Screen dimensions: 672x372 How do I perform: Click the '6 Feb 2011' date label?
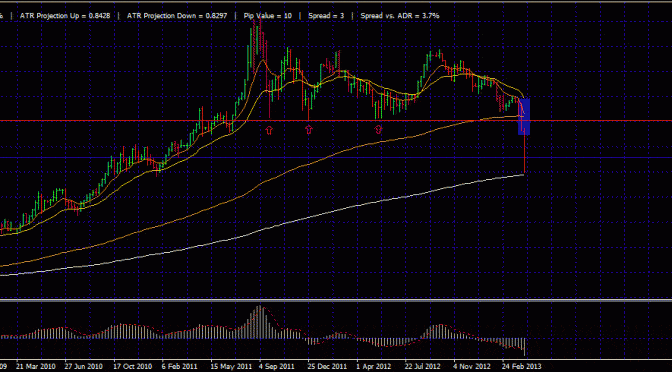180,367
